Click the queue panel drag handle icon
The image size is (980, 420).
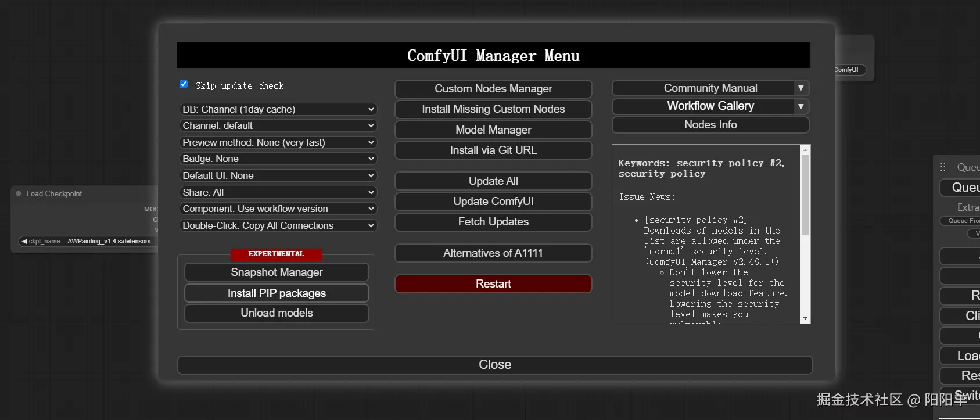pyautogui.click(x=943, y=167)
